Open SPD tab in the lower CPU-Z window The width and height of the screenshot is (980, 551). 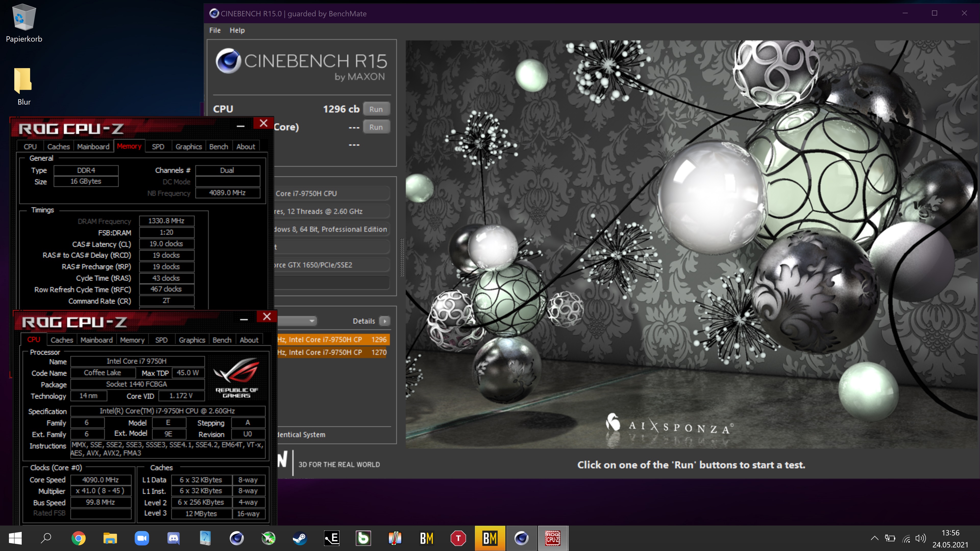click(x=161, y=340)
